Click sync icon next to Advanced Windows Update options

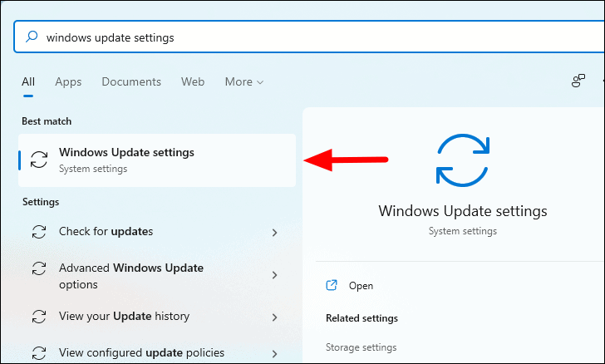39,268
